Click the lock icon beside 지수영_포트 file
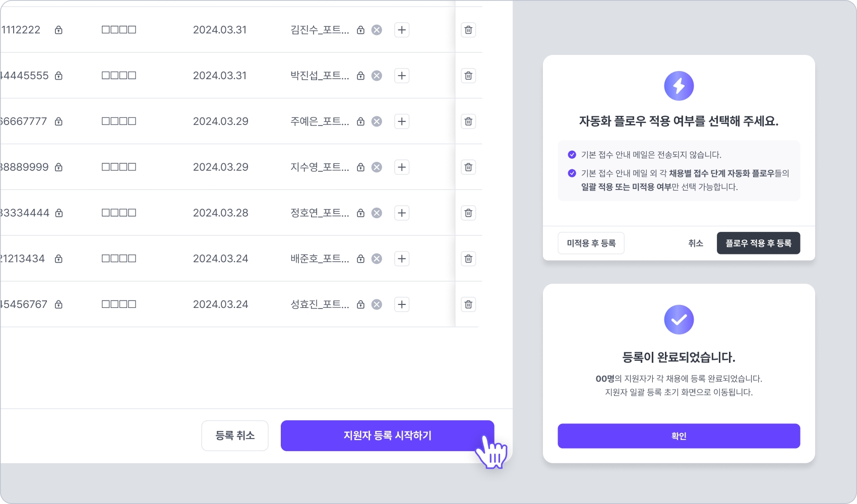Viewport: 857px width, 504px height. tap(360, 167)
